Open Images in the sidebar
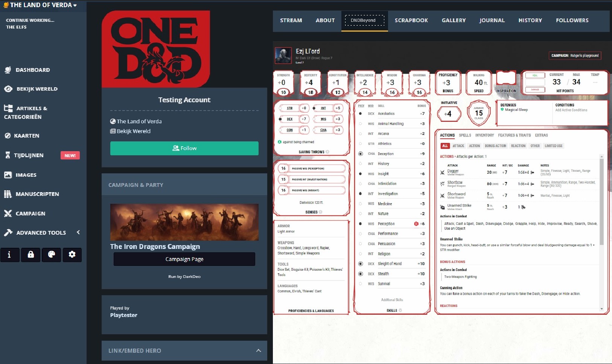 (x=20, y=175)
